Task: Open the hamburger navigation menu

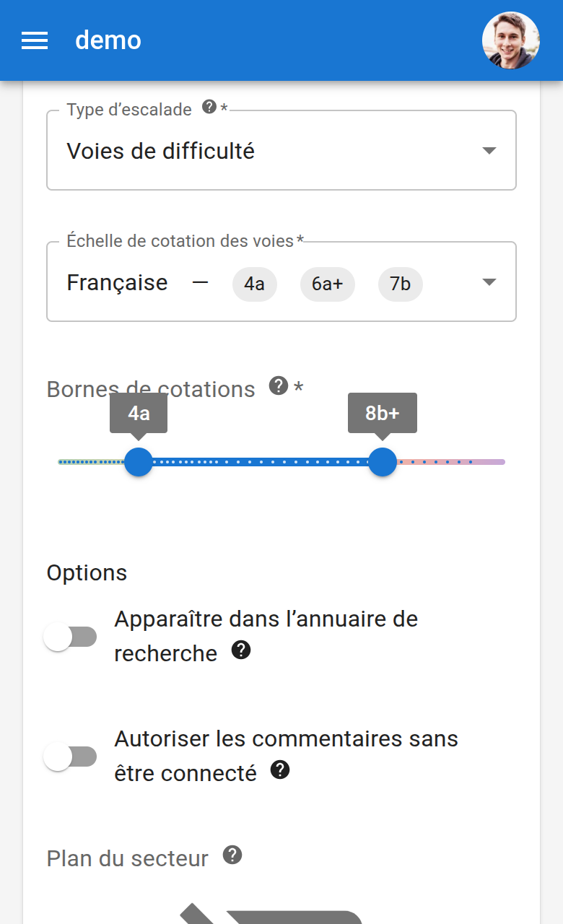Action: pos(35,40)
